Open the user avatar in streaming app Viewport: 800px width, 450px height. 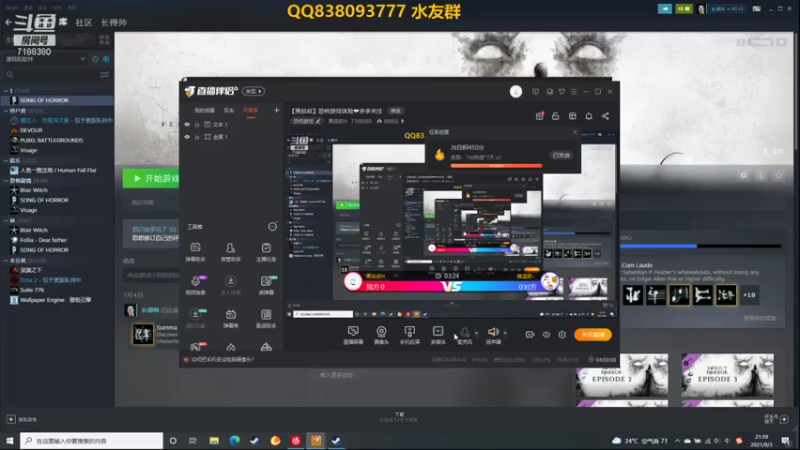[x=516, y=91]
